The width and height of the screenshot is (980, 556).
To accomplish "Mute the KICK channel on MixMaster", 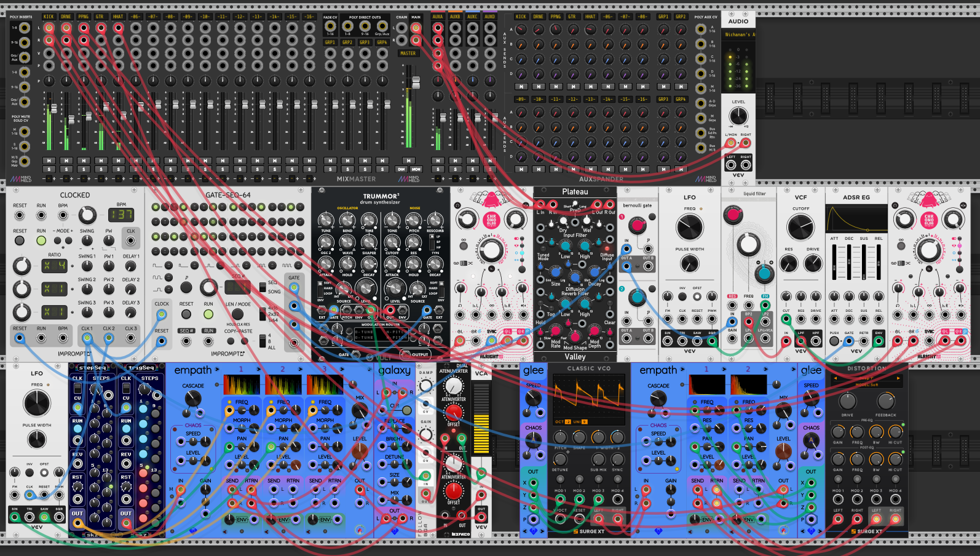I will click(x=49, y=161).
